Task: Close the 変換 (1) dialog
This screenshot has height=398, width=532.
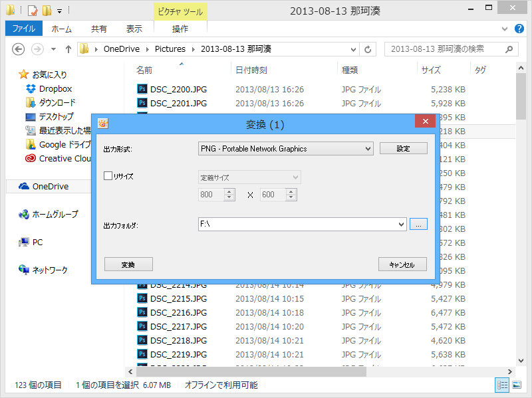Action: 425,122
